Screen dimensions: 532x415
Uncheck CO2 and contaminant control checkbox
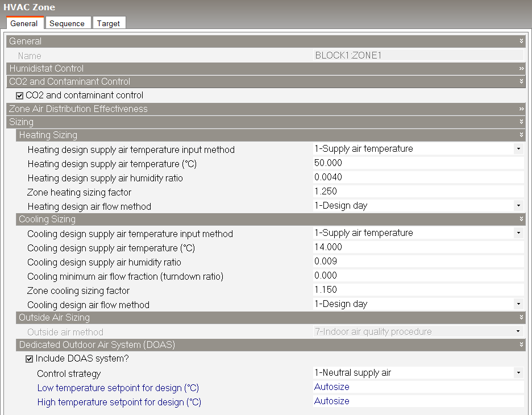click(20, 96)
